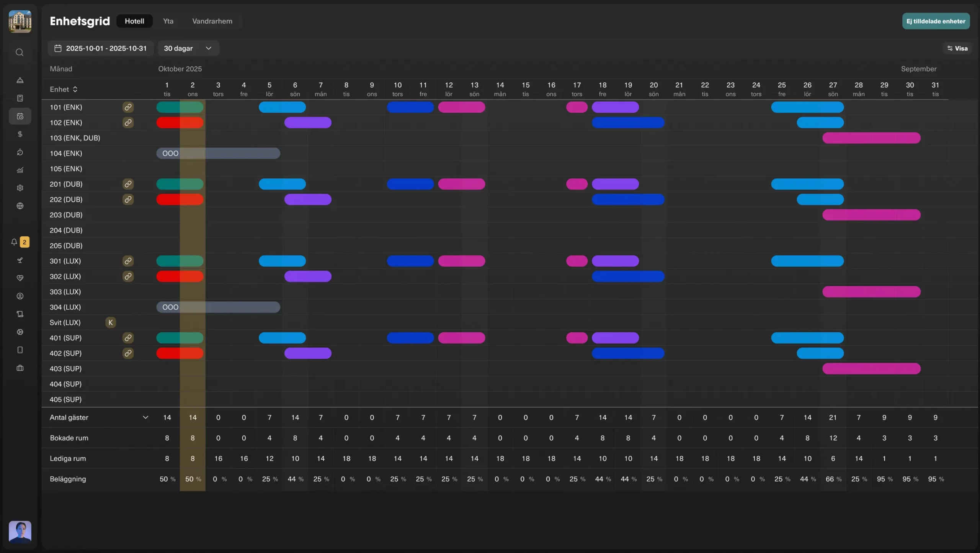
Task: Toggle the K badge on Svit (LUX)
Action: click(x=110, y=322)
